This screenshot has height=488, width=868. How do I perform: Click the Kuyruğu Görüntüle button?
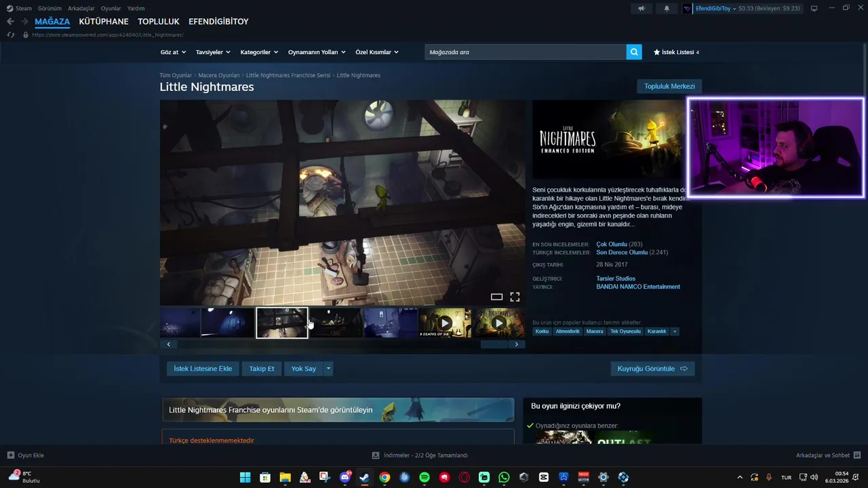652,369
